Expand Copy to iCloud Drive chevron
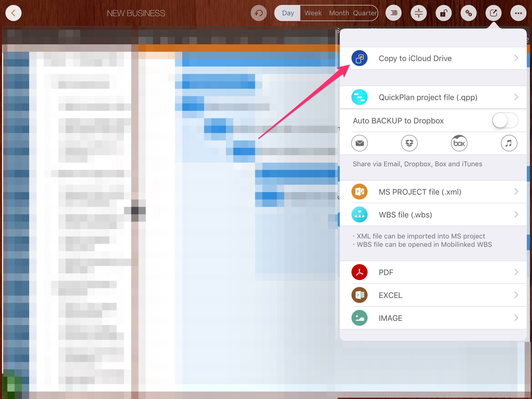532x399 pixels. pyautogui.click(x=516, y=58)
